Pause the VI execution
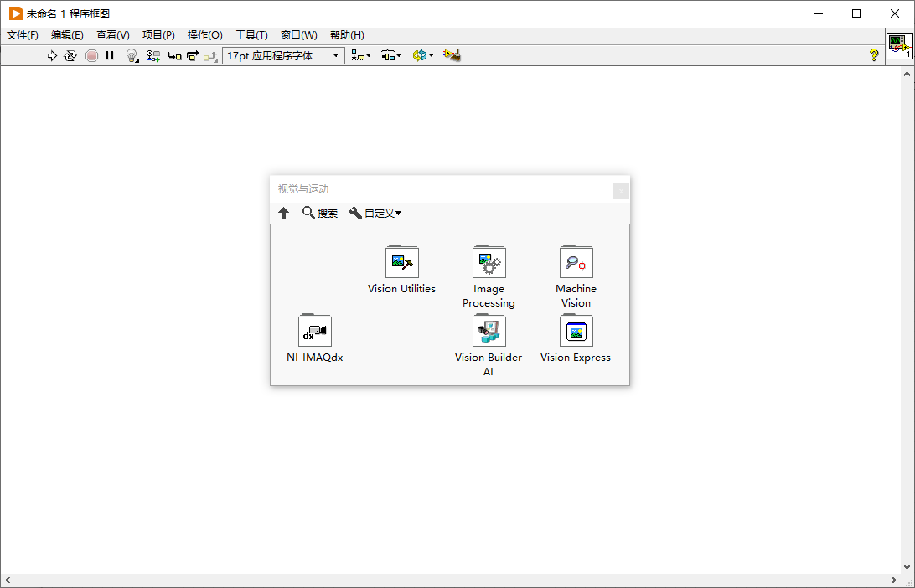This screenshot has width=915, height=588. point(109,55)
